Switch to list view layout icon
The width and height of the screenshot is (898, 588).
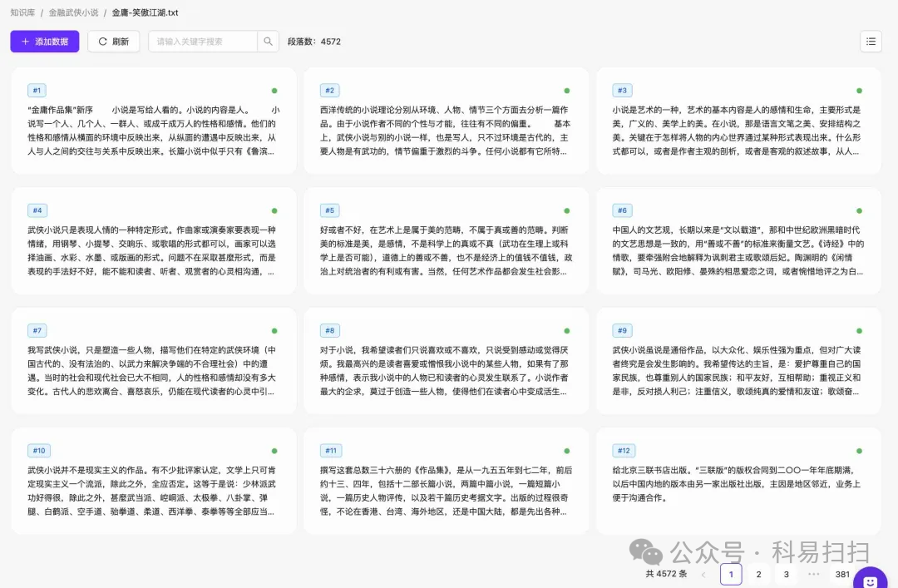tap(871, 42)
